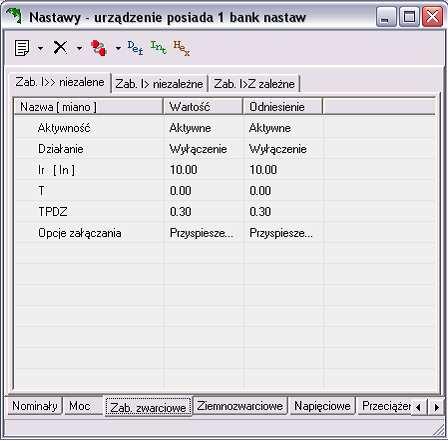Open dropdown arrow beside red icon

[x=118, y=48]
